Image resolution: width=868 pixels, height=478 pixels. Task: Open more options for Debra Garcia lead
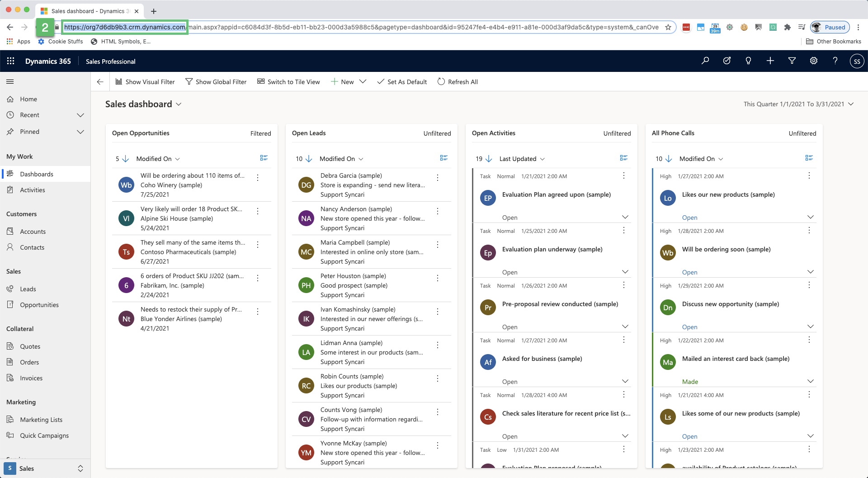tap(438, 178)
